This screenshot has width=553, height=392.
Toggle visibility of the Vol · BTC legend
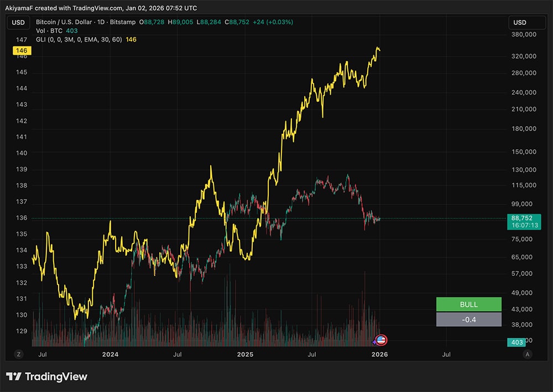pyautogui.click(x=50, y=31)
